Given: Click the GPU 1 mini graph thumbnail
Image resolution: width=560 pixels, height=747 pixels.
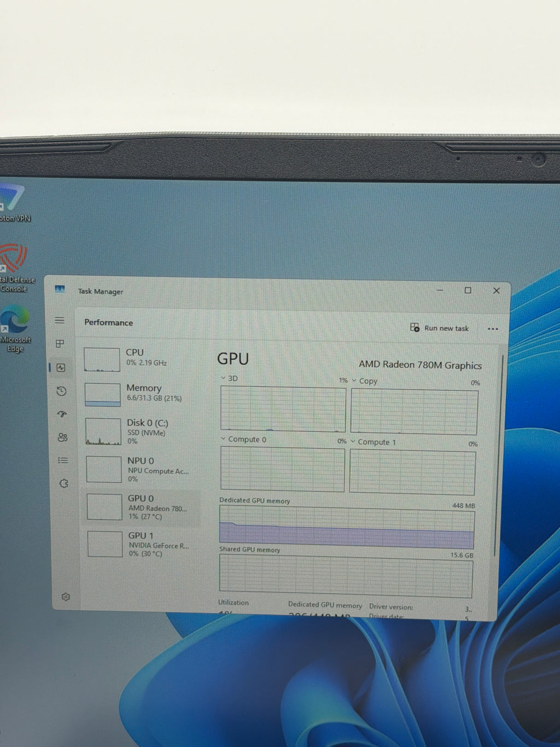Looking at the screenshot, I should [x=104, y=544].
